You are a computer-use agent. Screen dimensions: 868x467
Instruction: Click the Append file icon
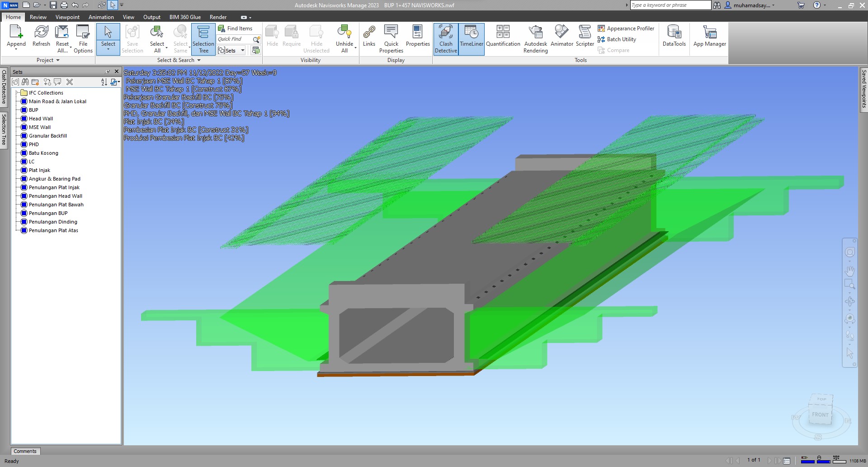(16, 32)
